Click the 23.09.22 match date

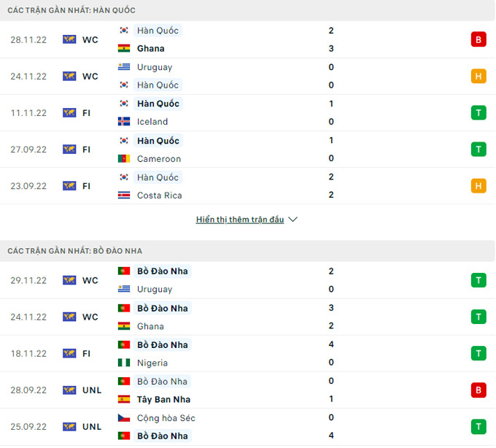28,186
